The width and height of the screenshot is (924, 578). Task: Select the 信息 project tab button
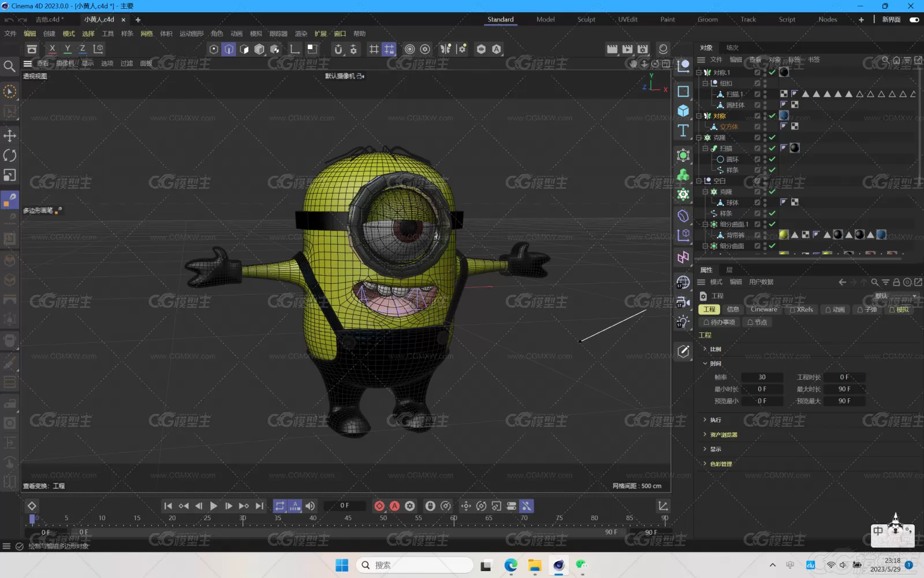click(733, 310)
